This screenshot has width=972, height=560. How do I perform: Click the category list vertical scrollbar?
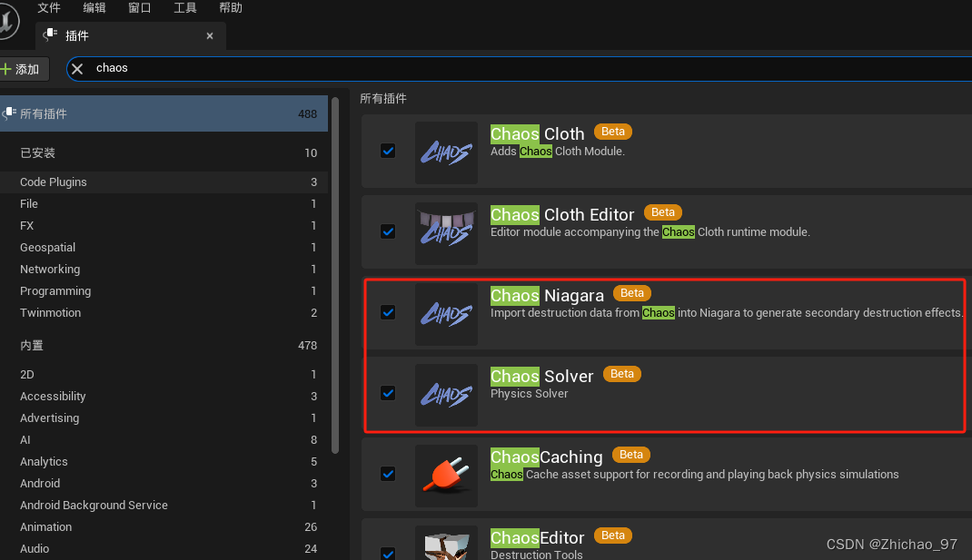click(335, 276)
